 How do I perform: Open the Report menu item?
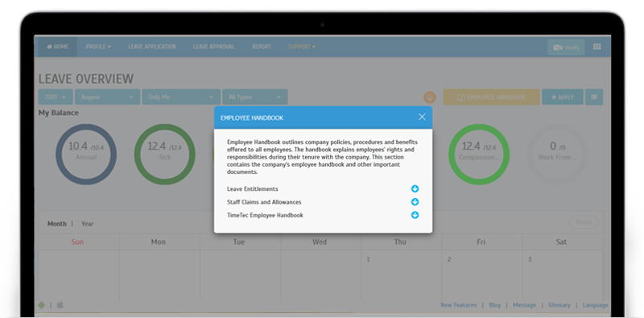262,47
